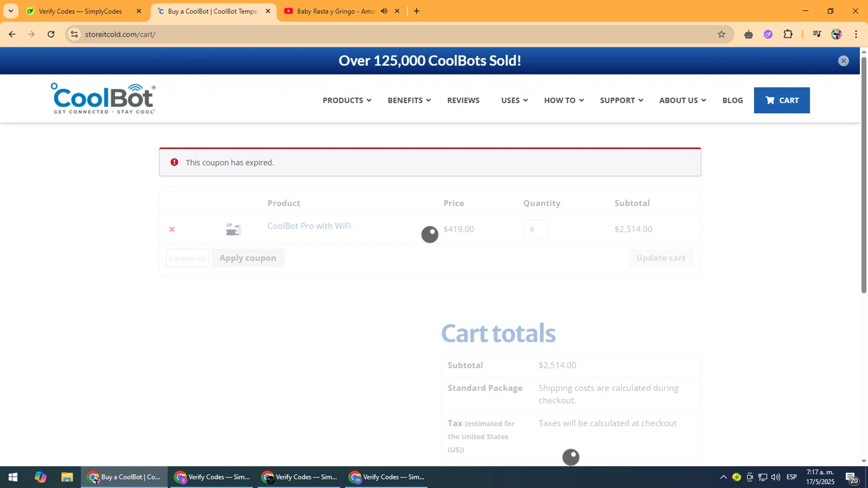Screen dimensions: 868x488
Task: Click the quantity field showing 6
Action: pos(536,230)
